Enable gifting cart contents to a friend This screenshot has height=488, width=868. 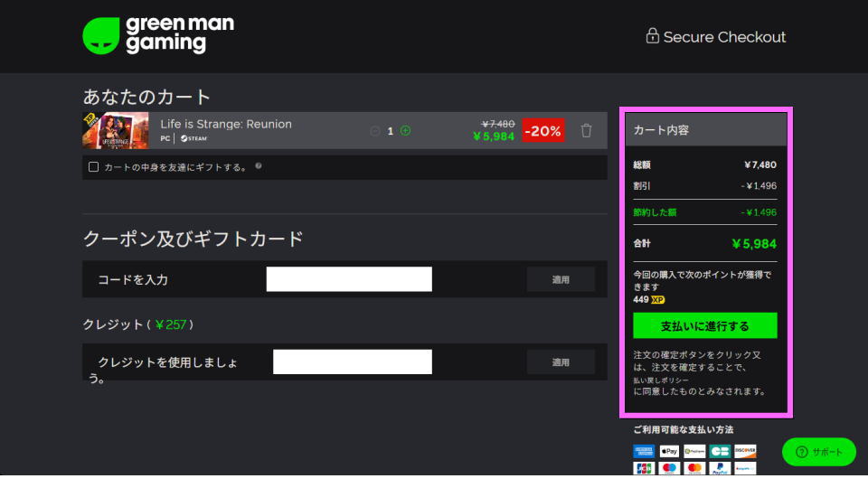click(x=94, y=167)
